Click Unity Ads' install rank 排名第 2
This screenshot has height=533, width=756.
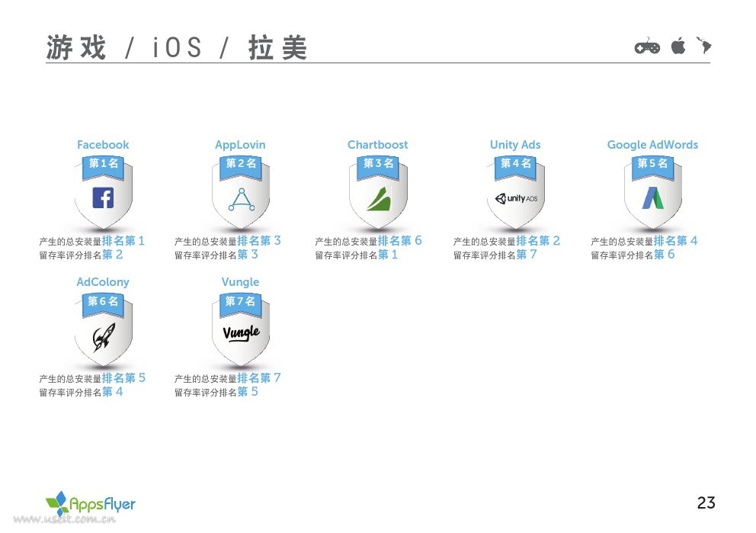[538, 240]
